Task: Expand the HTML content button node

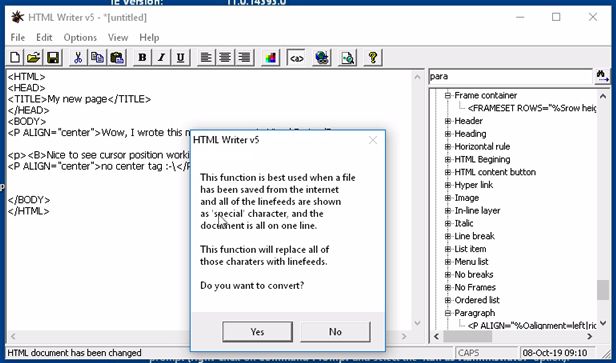Action: (x=447, y=172)
